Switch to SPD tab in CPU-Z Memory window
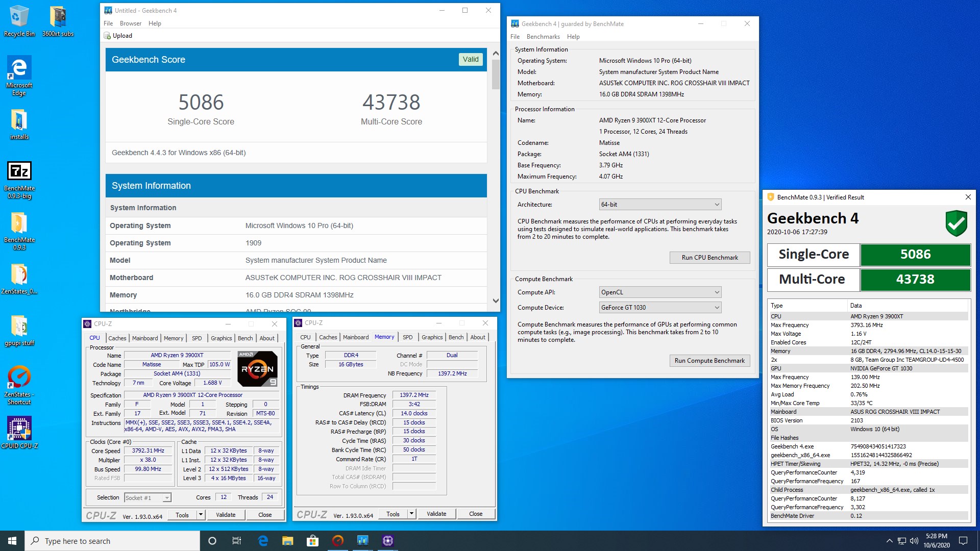The image size is (980, 551). [407, 337]
